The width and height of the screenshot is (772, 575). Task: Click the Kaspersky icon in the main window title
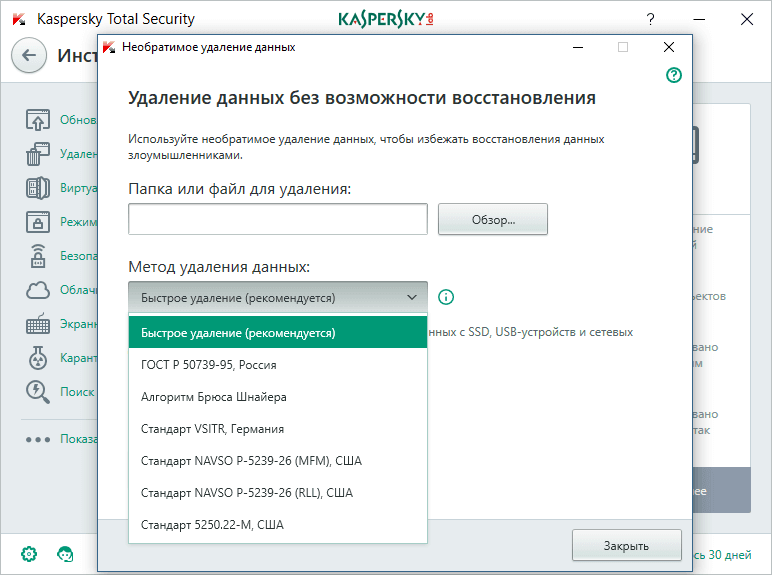coord(19,19)
